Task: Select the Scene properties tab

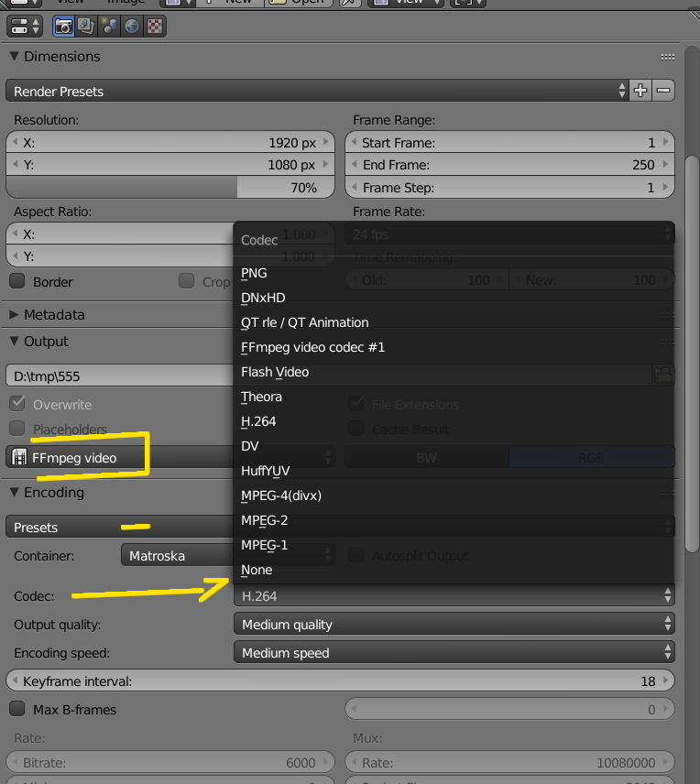Action: 109,26
